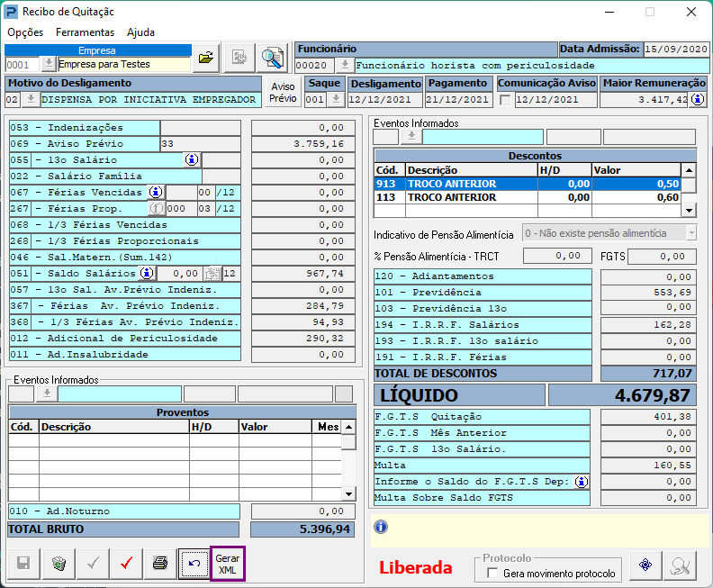This screenshot has width=713, height=588.
Task: Click the Aviso Prévio button
Action: click(x=283, y=93)
